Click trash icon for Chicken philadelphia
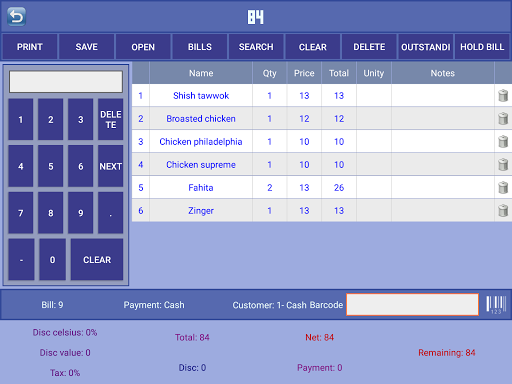 tap(503, 142)
